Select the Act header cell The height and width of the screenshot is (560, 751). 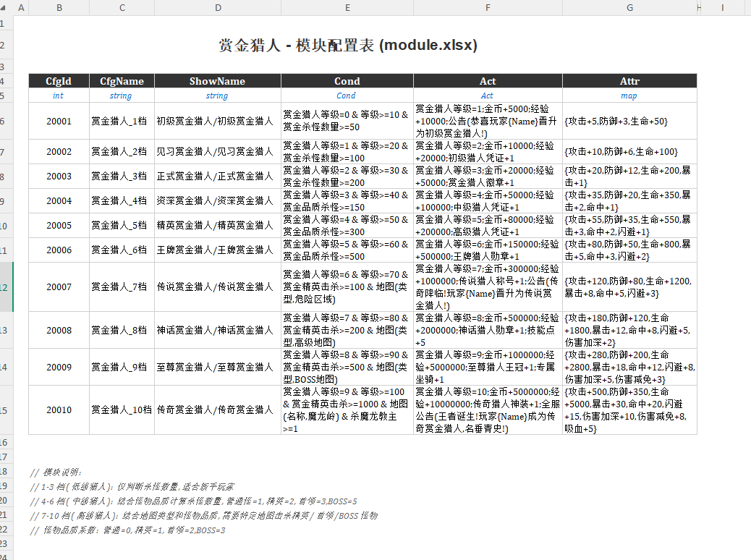[488, 80]
